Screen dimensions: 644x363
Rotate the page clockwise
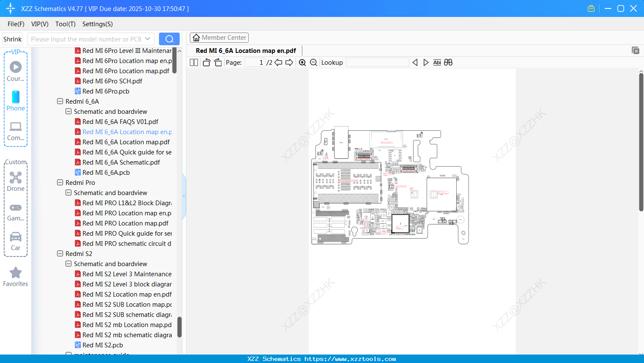coord(218,63)
